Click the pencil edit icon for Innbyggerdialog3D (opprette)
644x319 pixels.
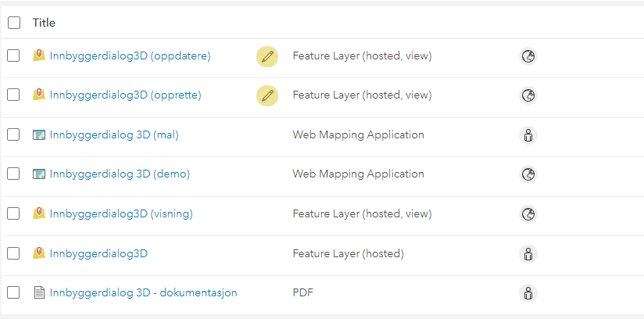pyautogui.click(x=267, y=96)
